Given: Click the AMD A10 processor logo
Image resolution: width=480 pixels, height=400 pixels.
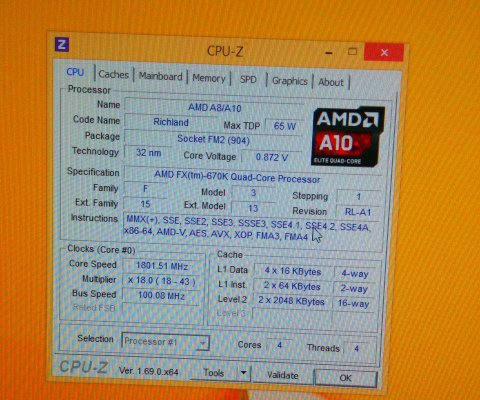Looking at the screenshot, I should coord(348,136).
